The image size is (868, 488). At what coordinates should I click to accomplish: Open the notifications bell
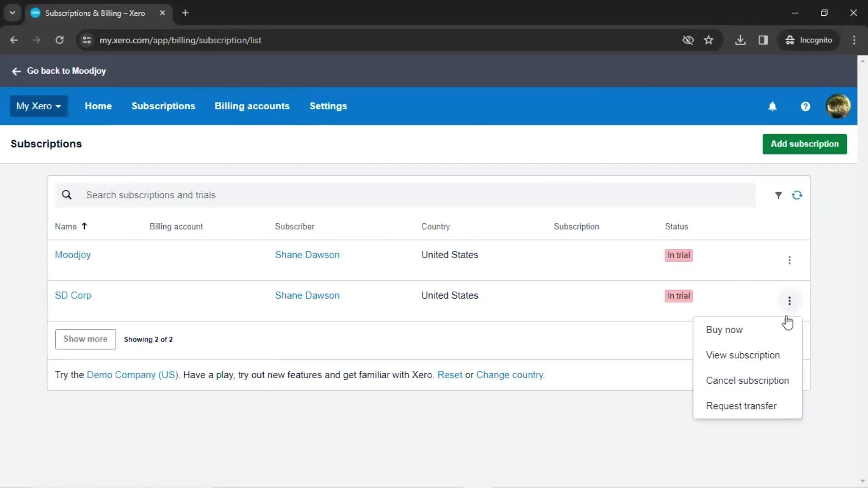coord(773,107)
